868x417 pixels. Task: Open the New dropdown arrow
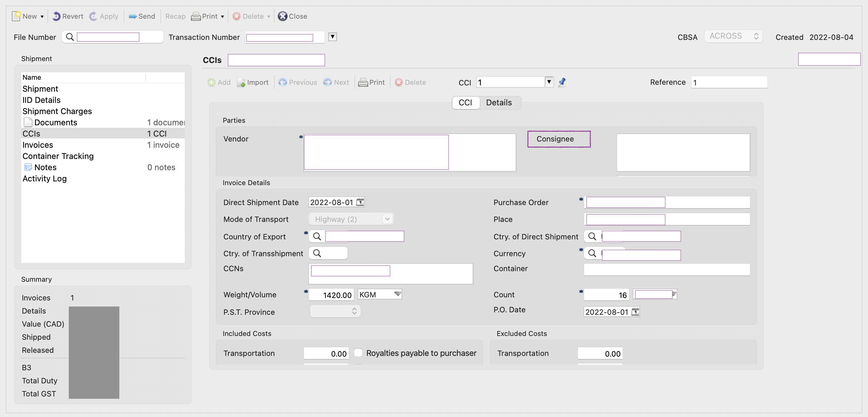(42, 17)
